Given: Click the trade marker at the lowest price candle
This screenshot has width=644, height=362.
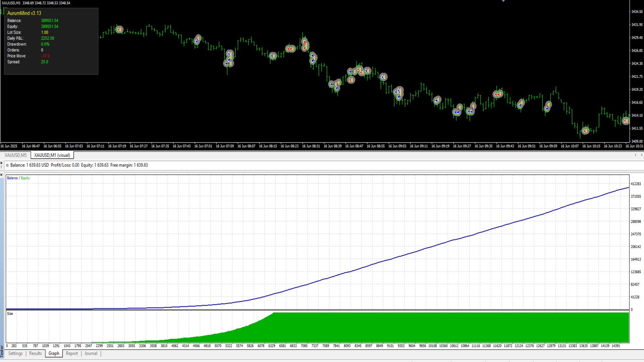Looking at the screenshot, I should click(x=585, y=131).
